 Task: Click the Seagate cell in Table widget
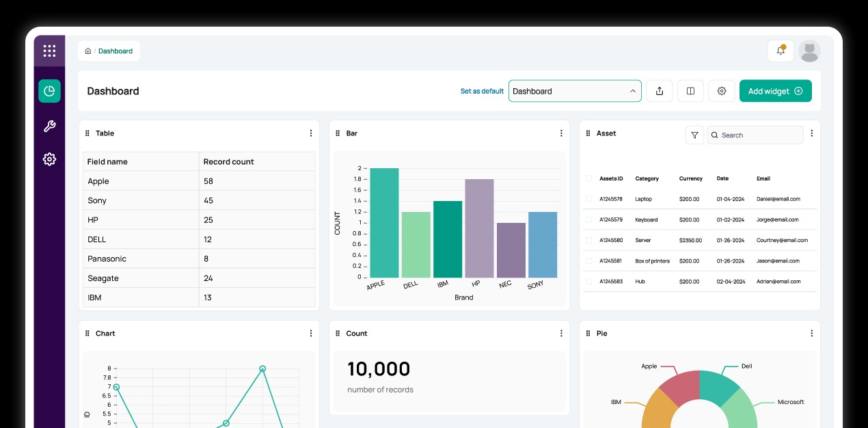[141, 278]
